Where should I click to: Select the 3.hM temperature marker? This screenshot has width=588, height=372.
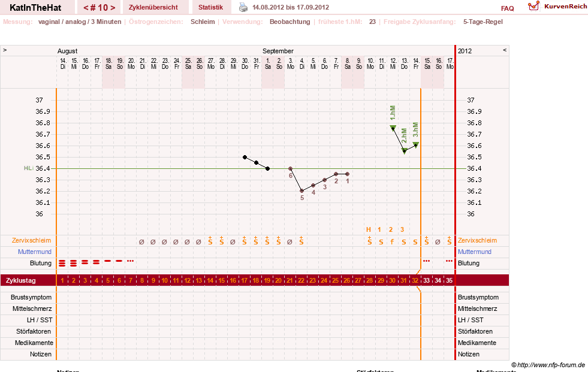[415, 144]
